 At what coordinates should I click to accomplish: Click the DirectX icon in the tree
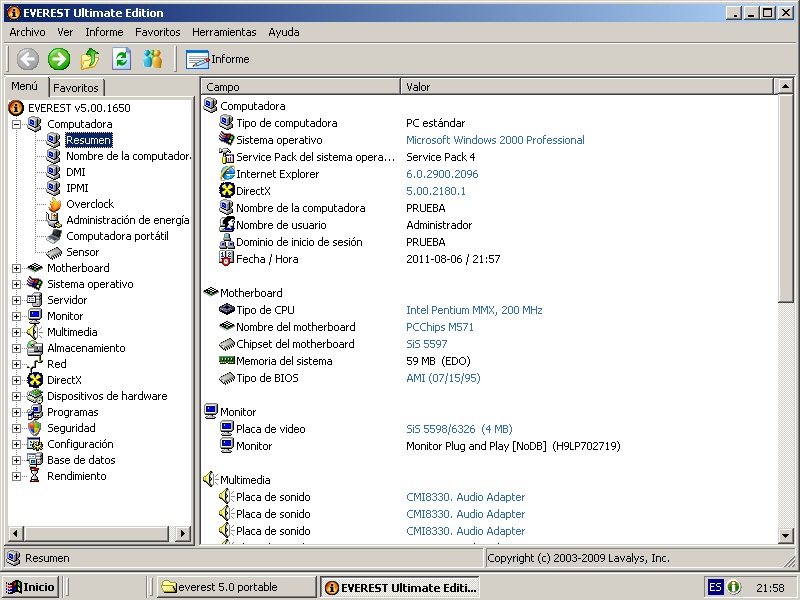(35, 380)
